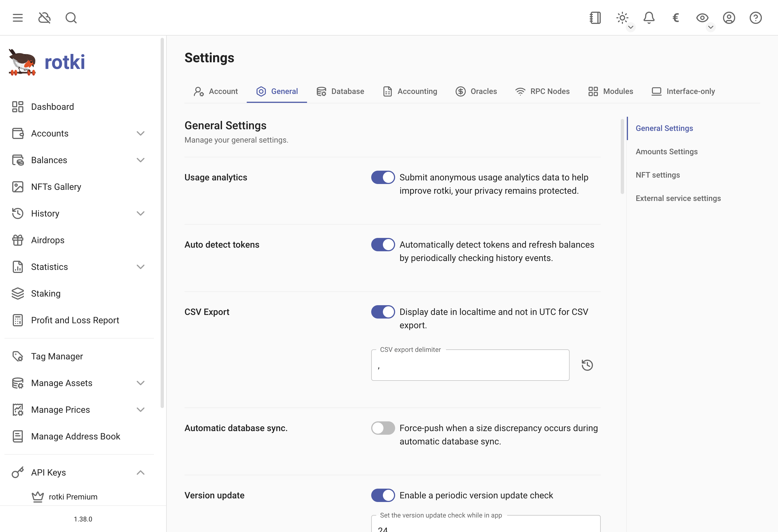
Task: Reset CSV delimiter with history icon
Action: click(587, 365)
